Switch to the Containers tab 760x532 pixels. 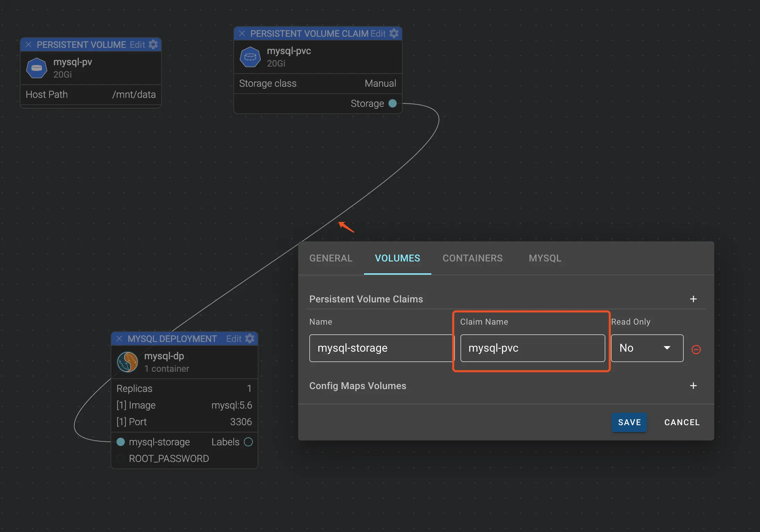coord(472,258)
